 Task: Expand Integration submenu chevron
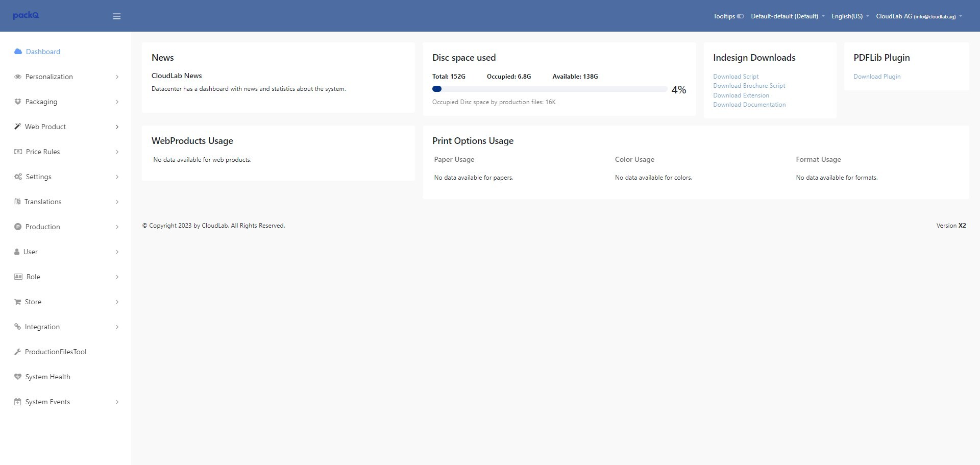[x=117, y=327]
